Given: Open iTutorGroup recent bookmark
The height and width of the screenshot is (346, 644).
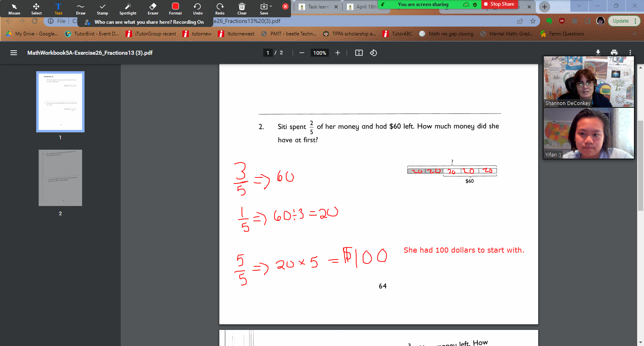Looking at the screenshot, I should pyautogui.click(x=151, y=34).
